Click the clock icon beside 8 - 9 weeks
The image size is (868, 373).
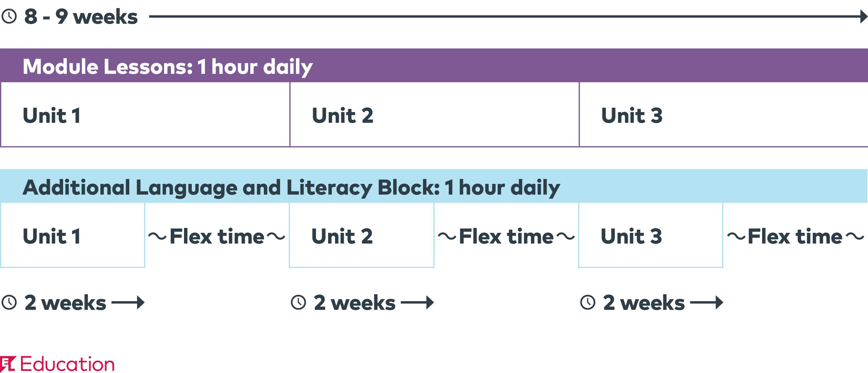(x=9, y=16)
